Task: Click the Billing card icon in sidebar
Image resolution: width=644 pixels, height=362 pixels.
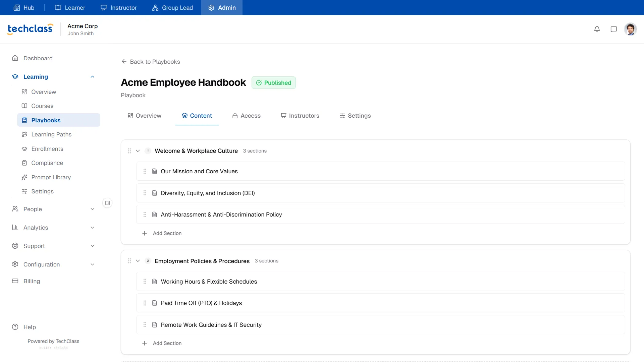Action: (15, 281)
